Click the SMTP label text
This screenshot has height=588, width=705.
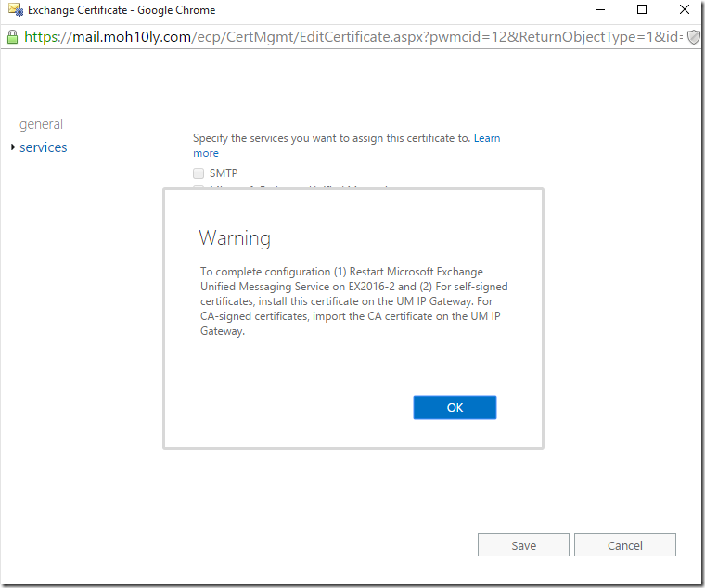(224, 173)
